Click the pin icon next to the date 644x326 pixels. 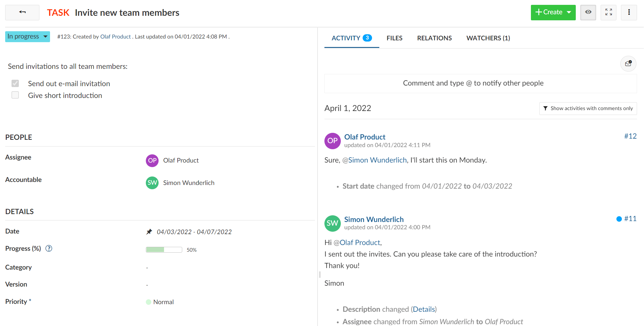click(x=149, y=231)
